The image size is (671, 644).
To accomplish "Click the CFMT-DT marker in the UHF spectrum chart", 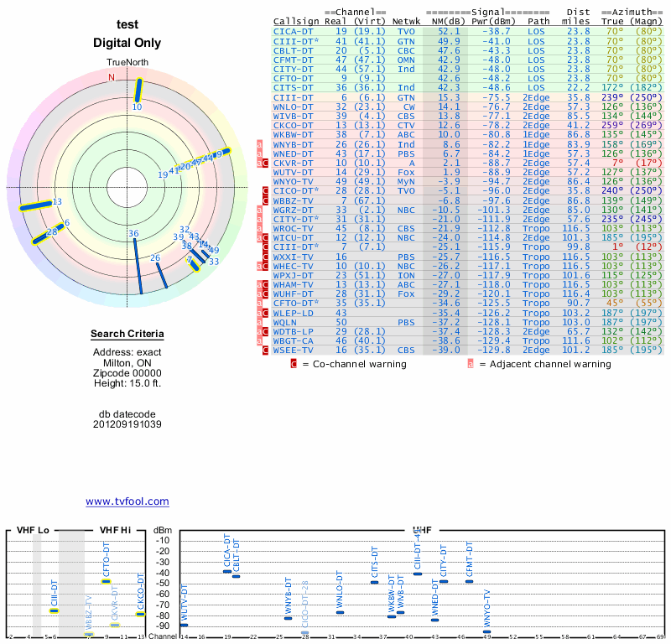I will pos(470,581).
